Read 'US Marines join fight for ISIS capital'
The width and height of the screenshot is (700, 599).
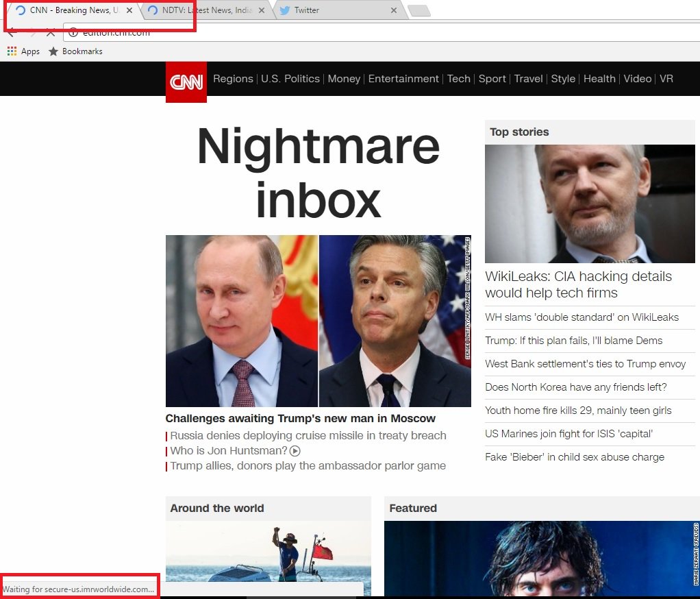pyautogui.click(x=568, y=433)
